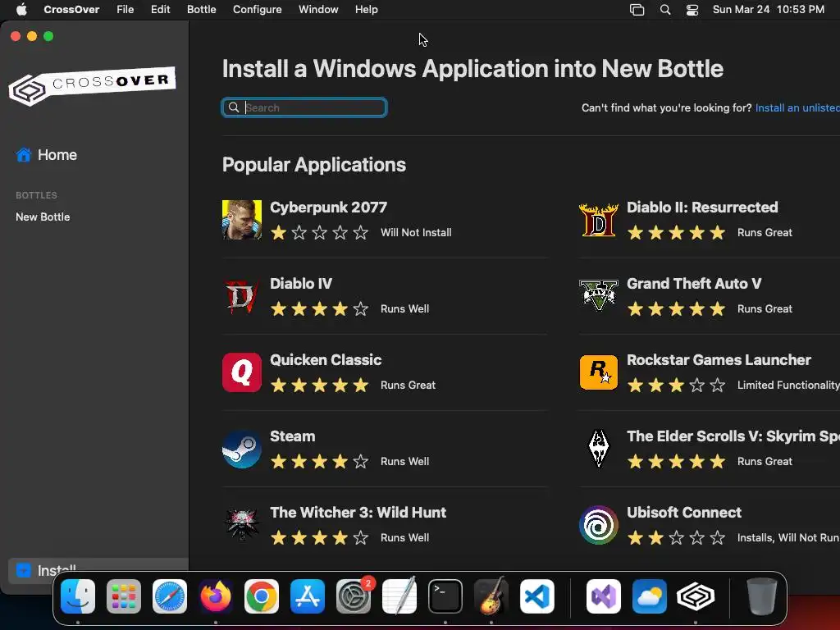840x630 pixels.
Task: Click the Steam logo icon
Action: 242,449
